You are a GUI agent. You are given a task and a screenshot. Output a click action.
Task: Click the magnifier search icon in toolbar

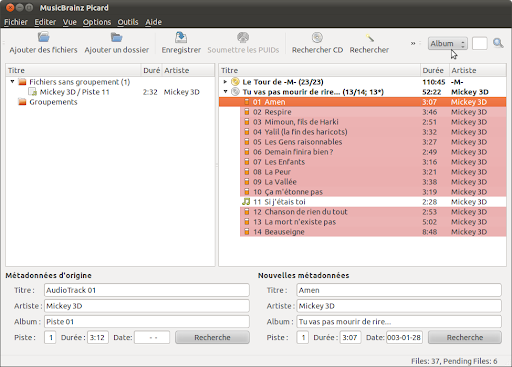(498, 43)
